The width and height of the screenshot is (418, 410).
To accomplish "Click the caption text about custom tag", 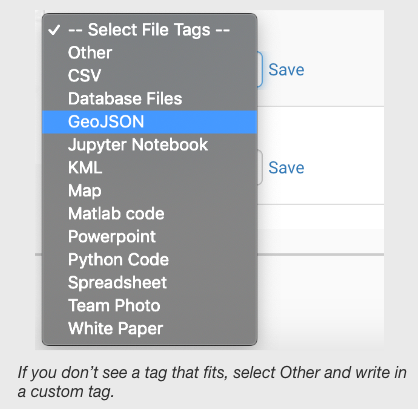I will (212, 382).
